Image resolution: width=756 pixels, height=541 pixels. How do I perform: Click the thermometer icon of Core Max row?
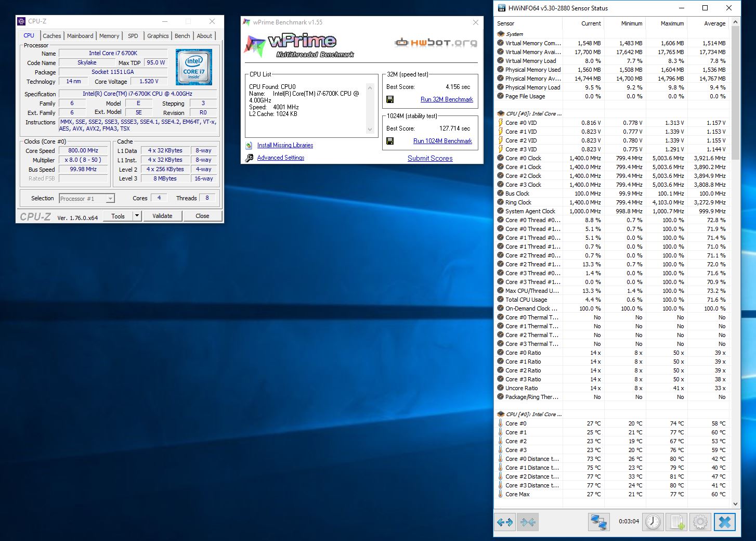[x=501, y=494]
